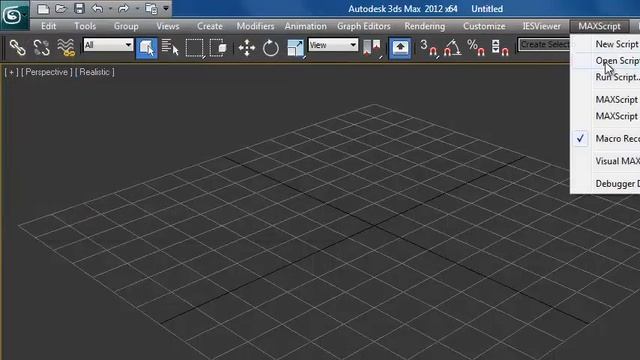Open the Group menu
Viewport: 640px width, 360px height.
[126, 26]
